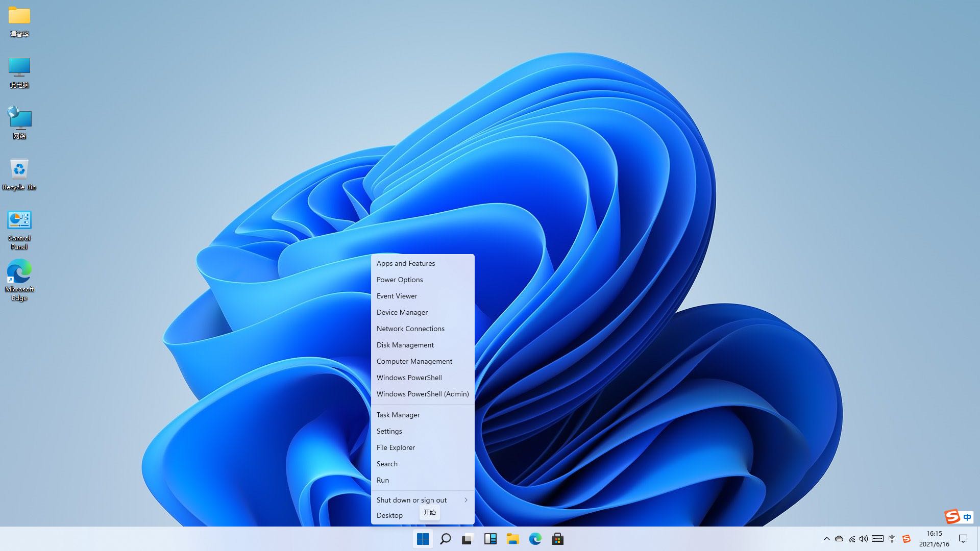Select Task Manager menu entry

(x=398, y=415)
